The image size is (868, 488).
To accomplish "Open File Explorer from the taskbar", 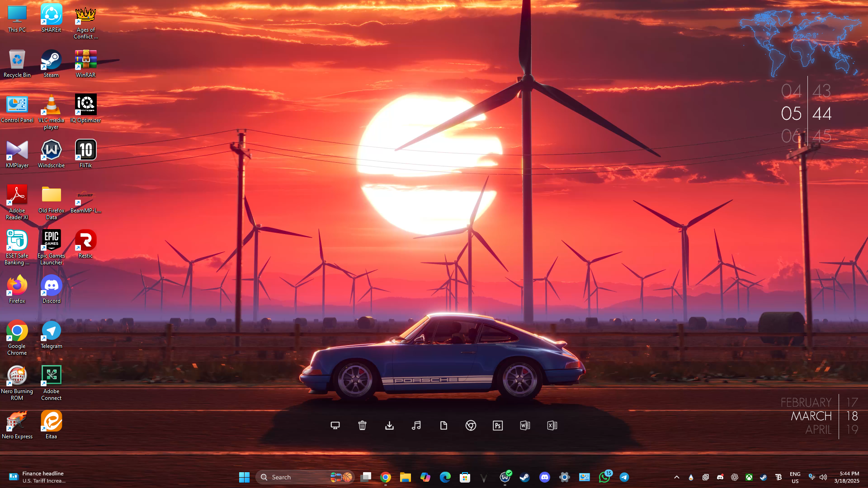I will tap(406, 477).
